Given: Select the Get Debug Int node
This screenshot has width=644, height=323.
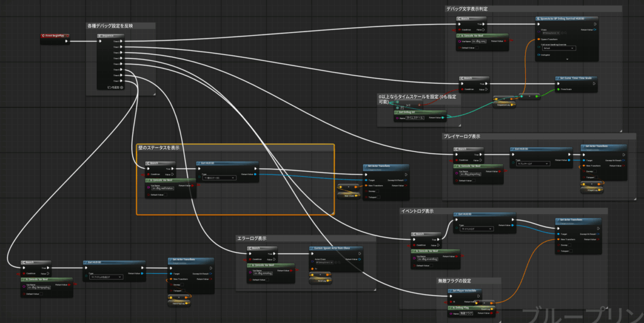Looking at the screenshot, I should click(419, 112).
